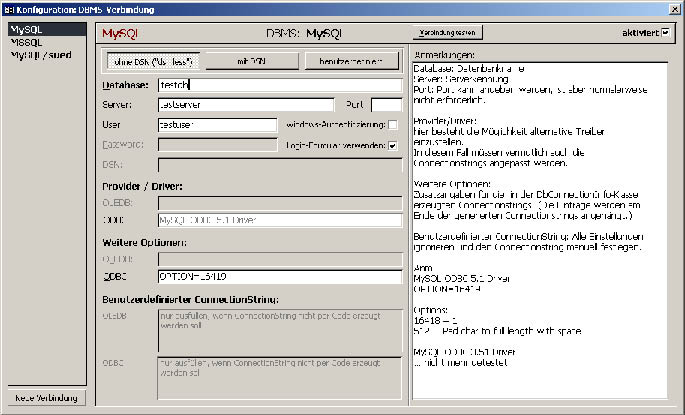Click the disabled DSN field
The width and height of the screenshot is (685, 415).
coord(280,165)
